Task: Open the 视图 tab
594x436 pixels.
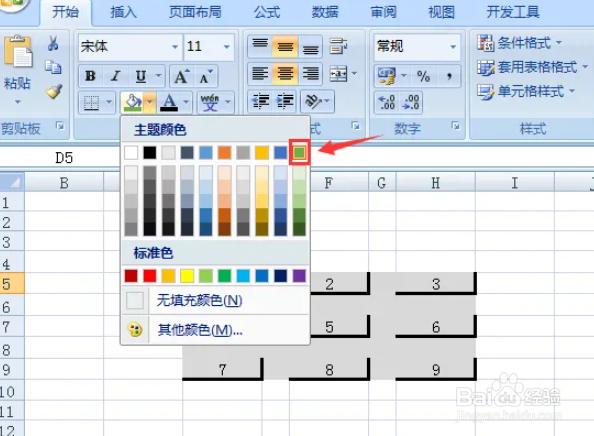Action: click(x=441, y=12)
